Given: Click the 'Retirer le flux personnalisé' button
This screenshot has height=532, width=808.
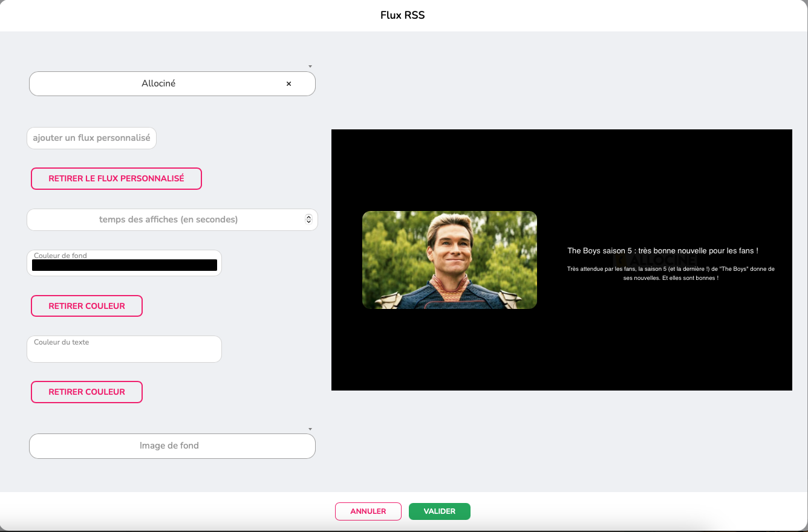Looking at the screenshot, I should pos(116,178).
